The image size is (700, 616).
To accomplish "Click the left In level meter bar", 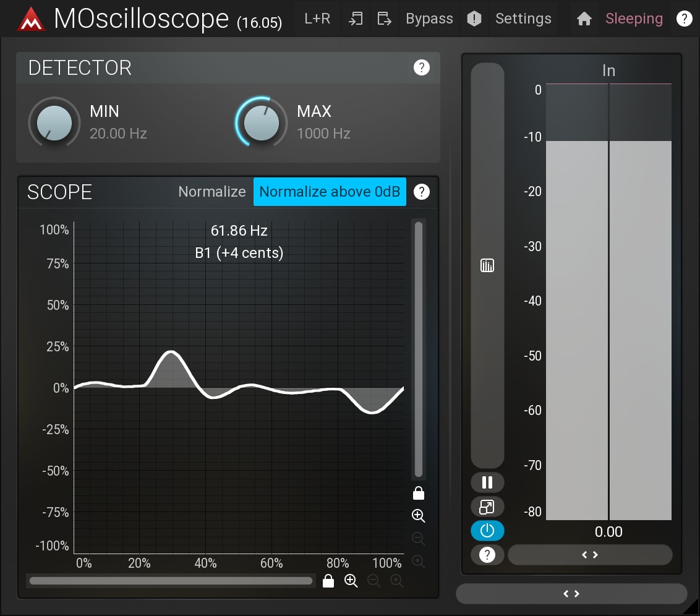I will click(x=577, y=301).
